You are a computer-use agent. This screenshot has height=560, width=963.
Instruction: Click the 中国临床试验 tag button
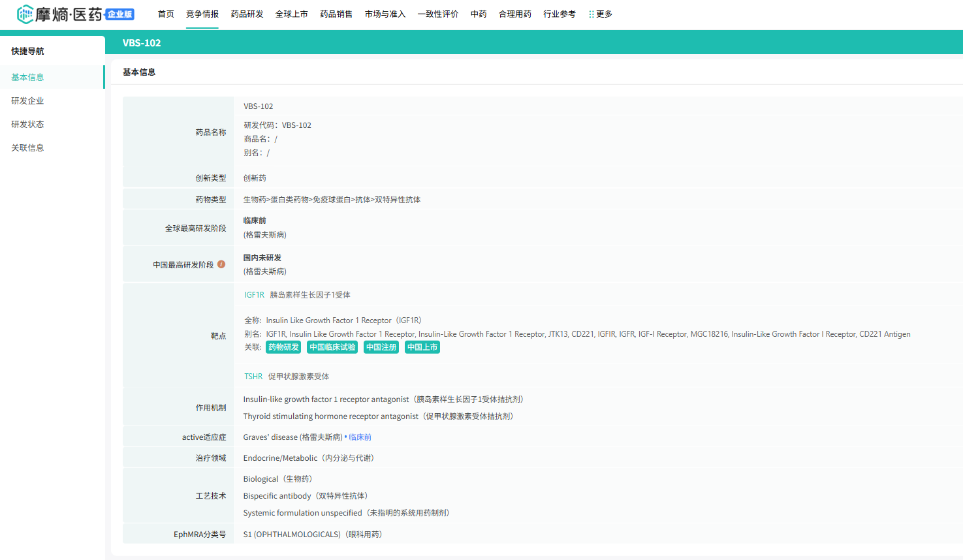[332, 347]
